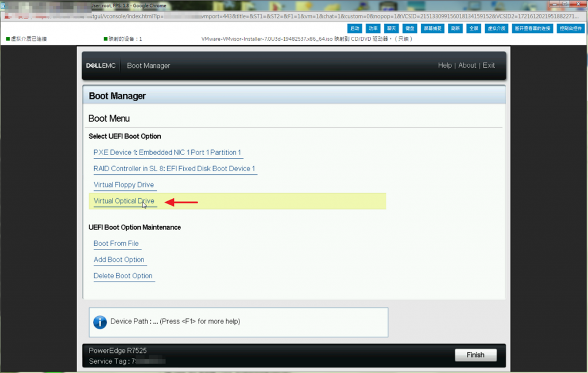This screenshot has width=588, height=373.
Task: Open Boot From File maintenance option
Action: (116, 243)
